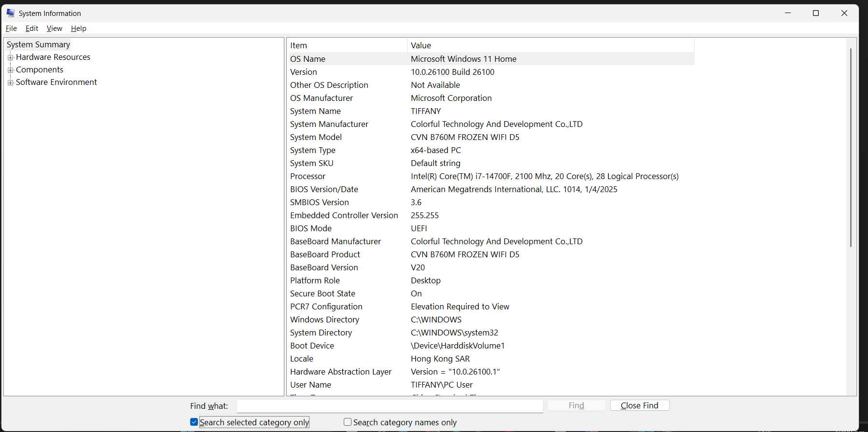Uncheck Search selected category only
This screenshot has width=868, height=432.
(x=194, y=422)
